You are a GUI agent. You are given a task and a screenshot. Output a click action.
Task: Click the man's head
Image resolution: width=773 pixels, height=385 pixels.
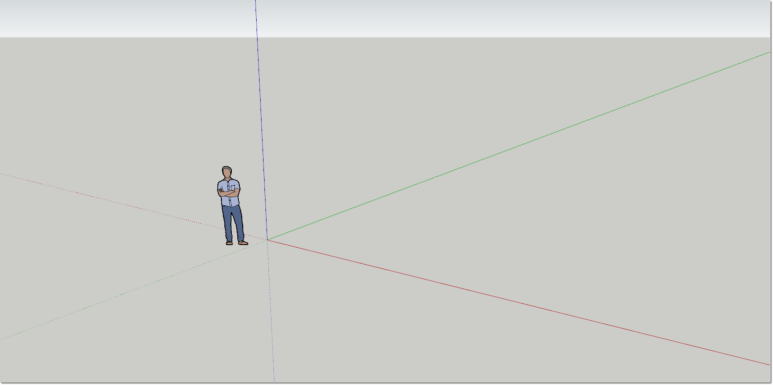point(227,173)
